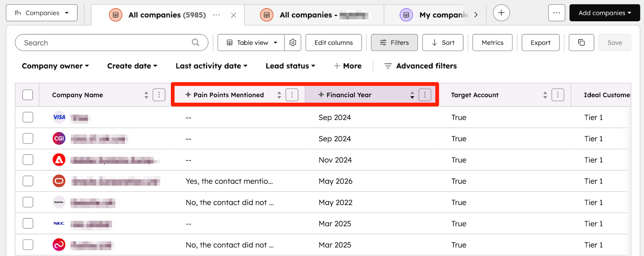Select the Visa company row checkbox
This screenshot has height=256, width=644.
pyautogui.click(x=28, y=117)
